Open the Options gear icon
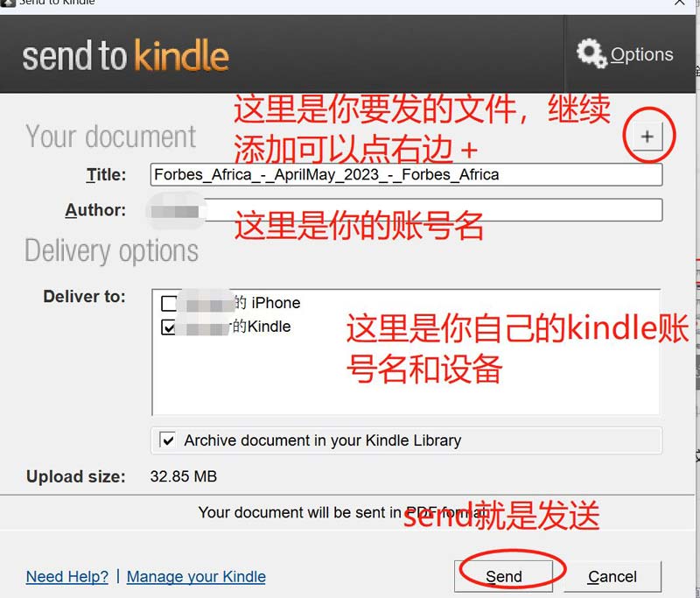The width and height of the screenshot is (700, 598). pos(591,53)
